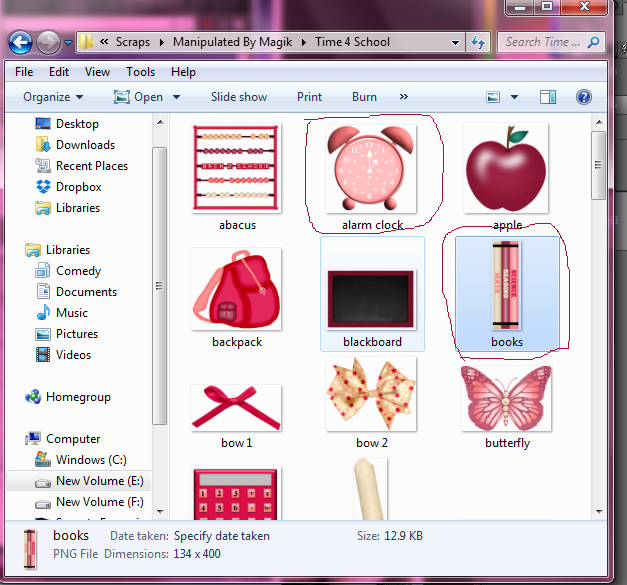Toggle the preview pane button
This screenshot has width=627, height=585.
click(547, 97)
